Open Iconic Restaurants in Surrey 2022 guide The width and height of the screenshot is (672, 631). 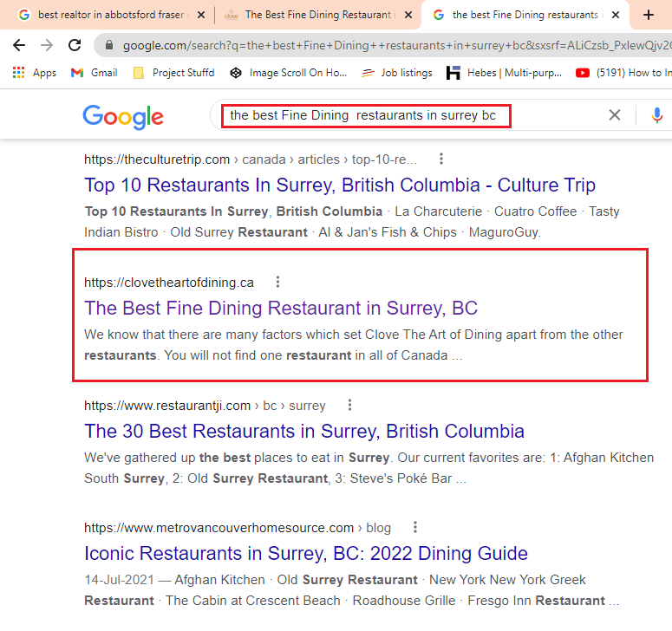coord(306,553)
